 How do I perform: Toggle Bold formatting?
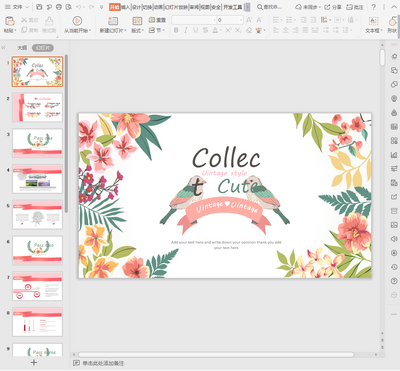(x=176, y=30)
